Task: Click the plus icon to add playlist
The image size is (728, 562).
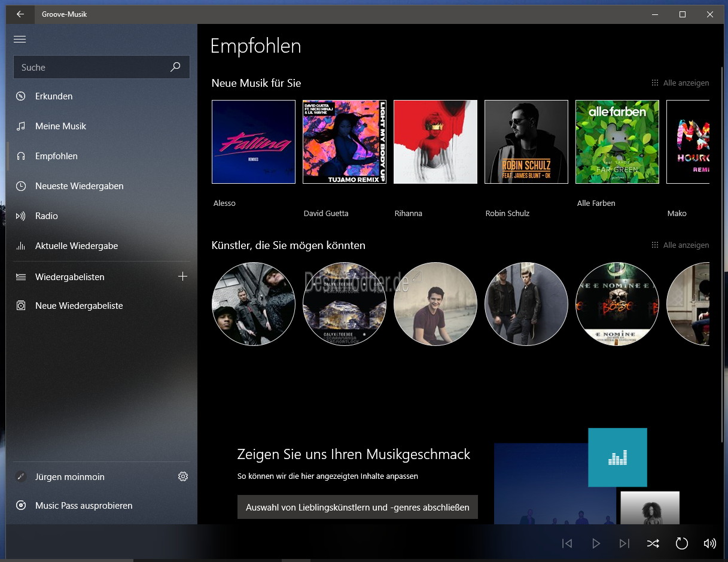Action: (x=183, y=277)
